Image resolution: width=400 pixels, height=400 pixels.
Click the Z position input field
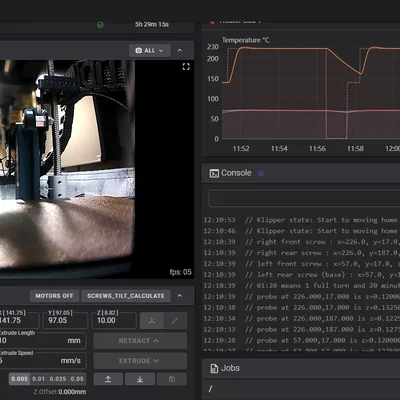pyautogui.click(x=114, y=320)
